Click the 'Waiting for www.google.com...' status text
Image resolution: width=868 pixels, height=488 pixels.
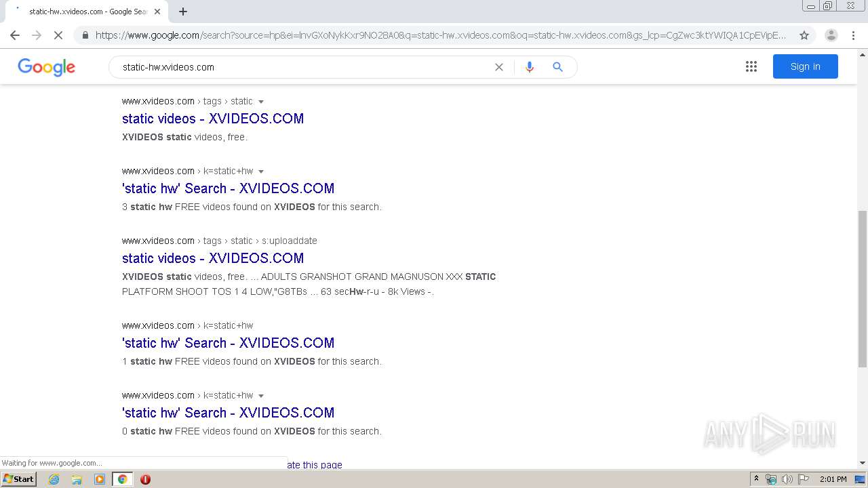click(52, 464)
